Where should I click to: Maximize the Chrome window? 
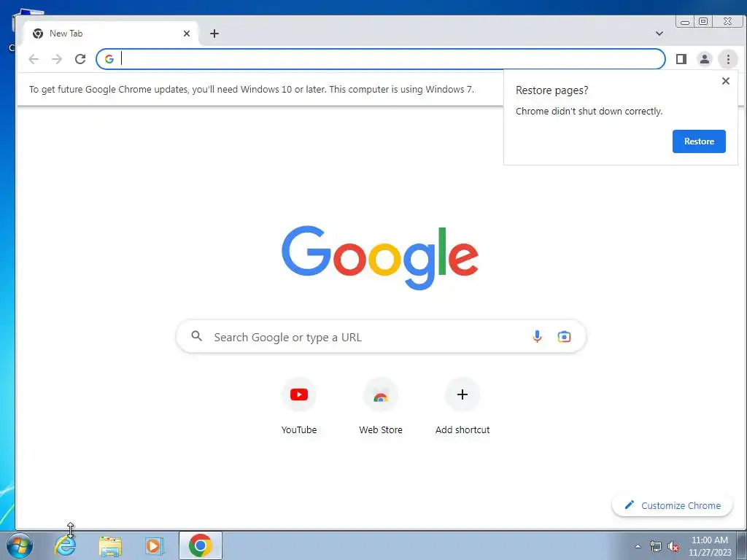click(703, 21)
